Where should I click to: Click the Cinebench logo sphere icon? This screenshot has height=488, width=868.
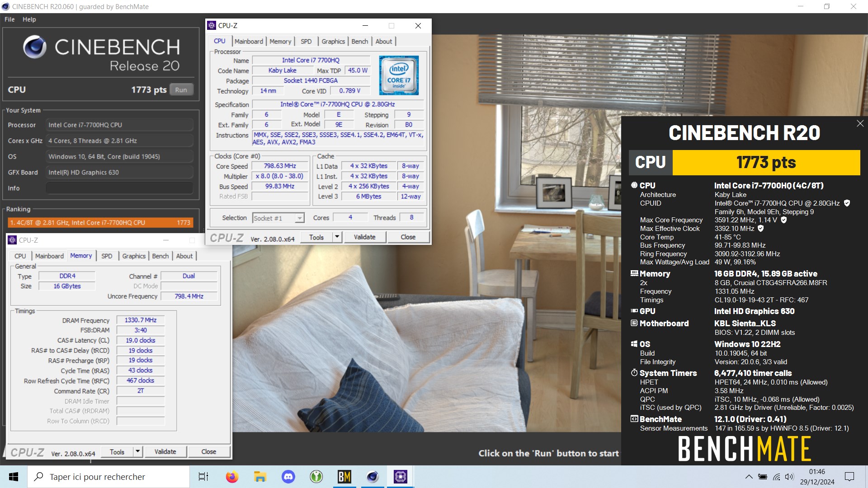point(35,47)
